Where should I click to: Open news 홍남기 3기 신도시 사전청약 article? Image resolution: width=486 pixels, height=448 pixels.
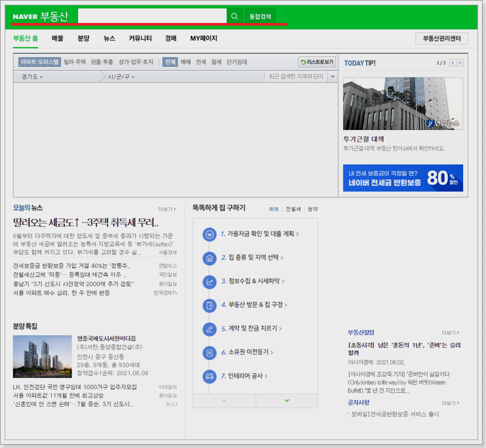pos(73,283)
